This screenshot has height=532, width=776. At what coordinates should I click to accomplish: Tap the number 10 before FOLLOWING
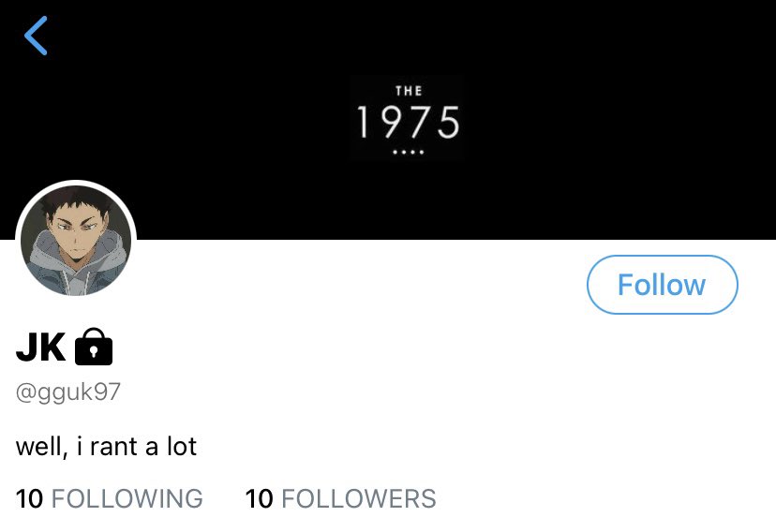29,498
